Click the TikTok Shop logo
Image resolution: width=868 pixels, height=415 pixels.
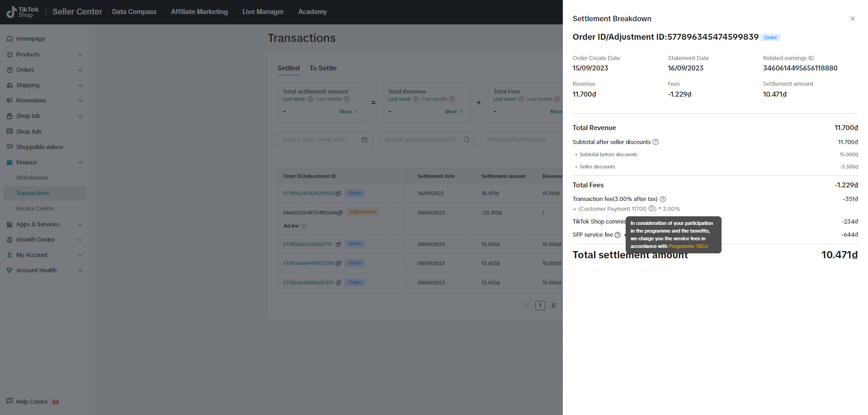point(23,12)
